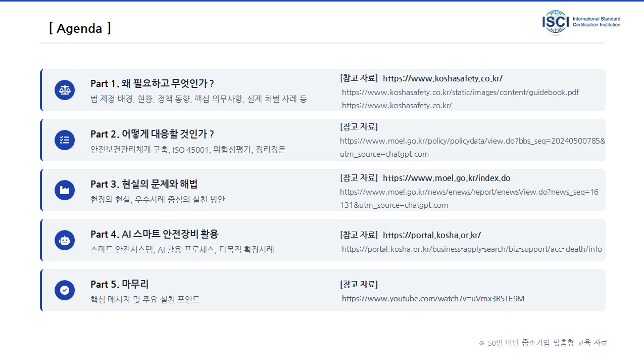Select the Part 4. AI 스마트 안전장비 활용 title
The width and height of the screenshot is (644, 363).
[x=155, y=234]
